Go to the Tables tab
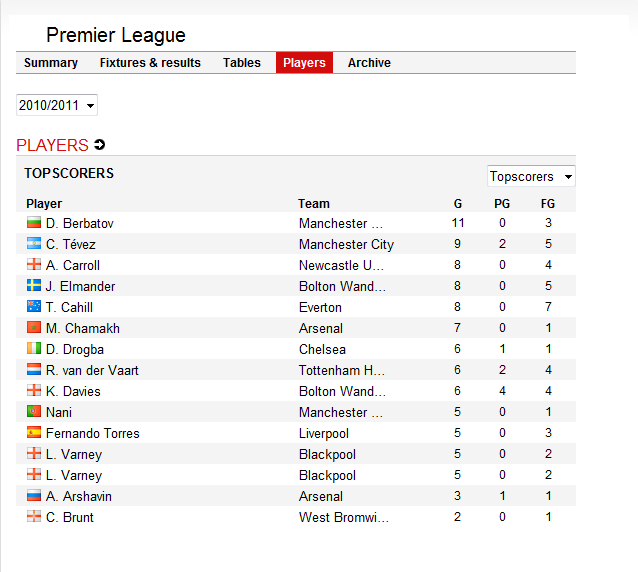 [242, 63]
